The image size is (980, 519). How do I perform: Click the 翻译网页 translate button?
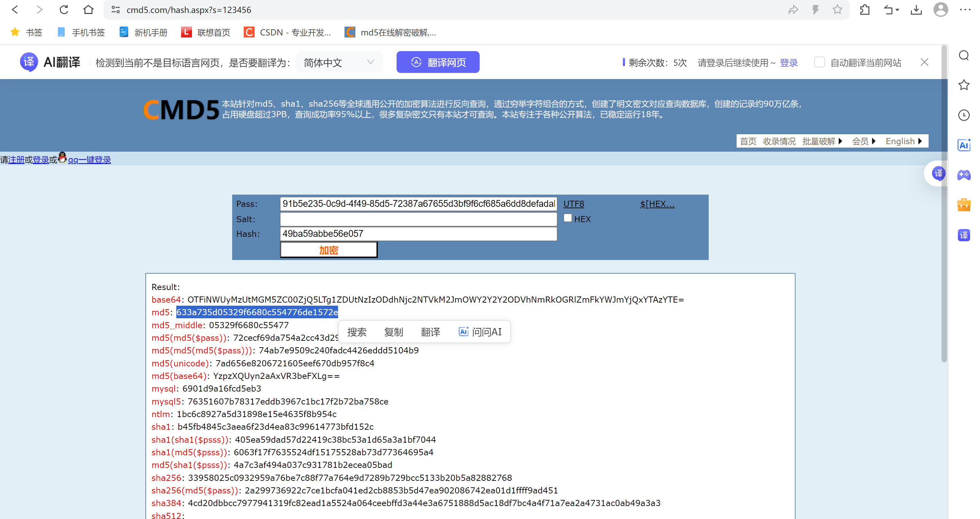(438, 62)
